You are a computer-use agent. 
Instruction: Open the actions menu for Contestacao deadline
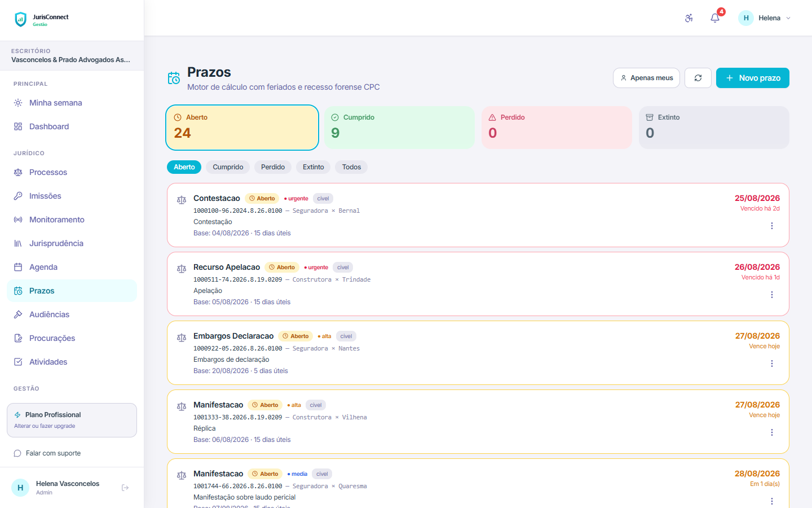(772, 226)
